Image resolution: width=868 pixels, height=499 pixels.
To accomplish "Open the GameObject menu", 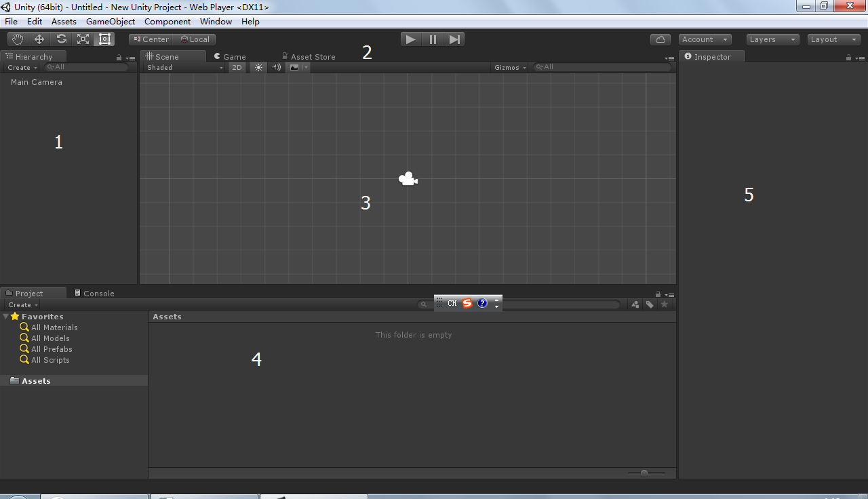I will (110, 21).
